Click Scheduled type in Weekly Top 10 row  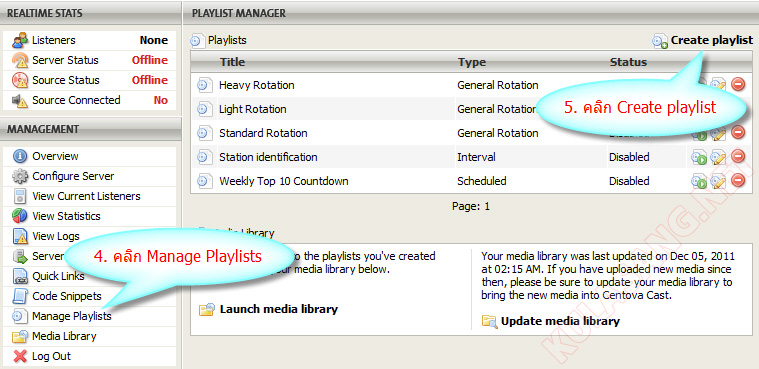pyautogui.click(x=482, y=181)
